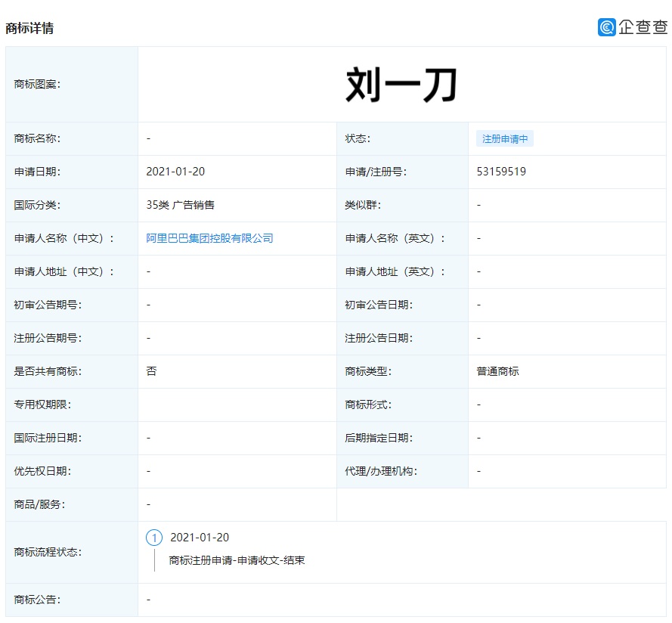Click the 申请/注册号 label
672x623 pixels.
point(376,172)
